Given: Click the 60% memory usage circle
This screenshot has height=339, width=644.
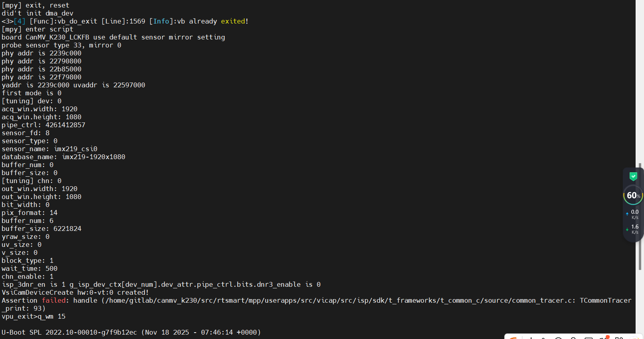Looking at the screenshot, I should [633, 195].
